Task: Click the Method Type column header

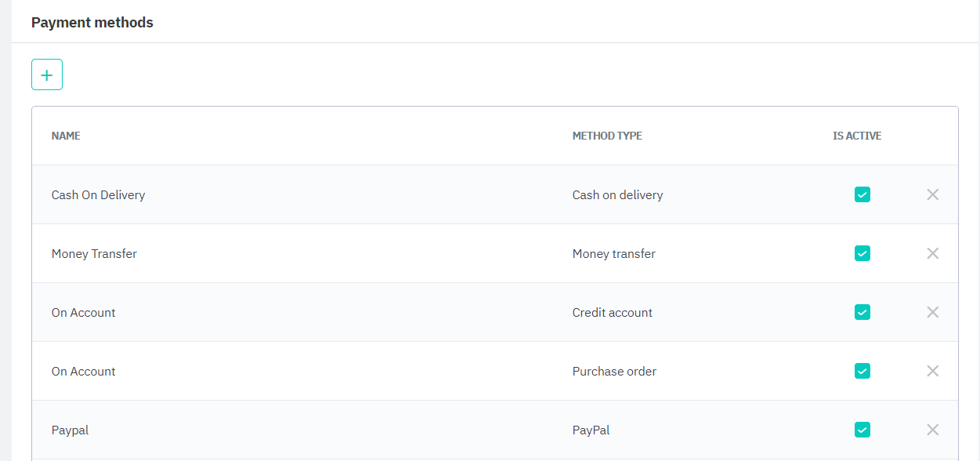Action: pos(607,136)
